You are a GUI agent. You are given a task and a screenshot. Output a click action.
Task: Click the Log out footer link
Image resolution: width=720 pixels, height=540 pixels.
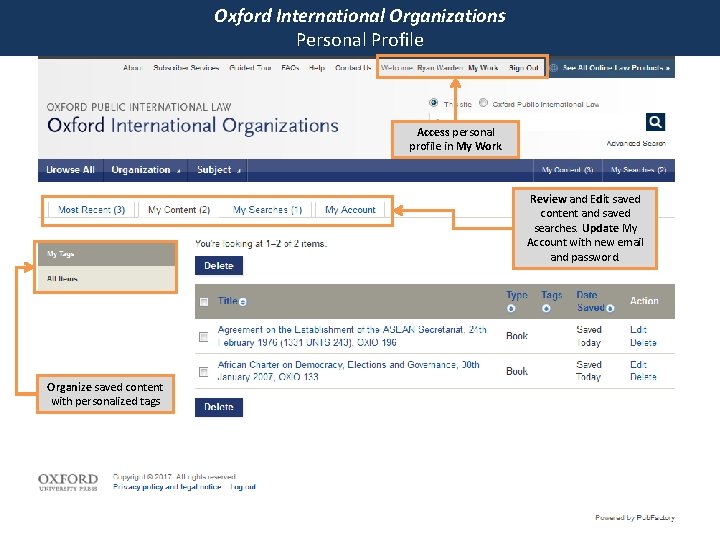coord(243,487)
